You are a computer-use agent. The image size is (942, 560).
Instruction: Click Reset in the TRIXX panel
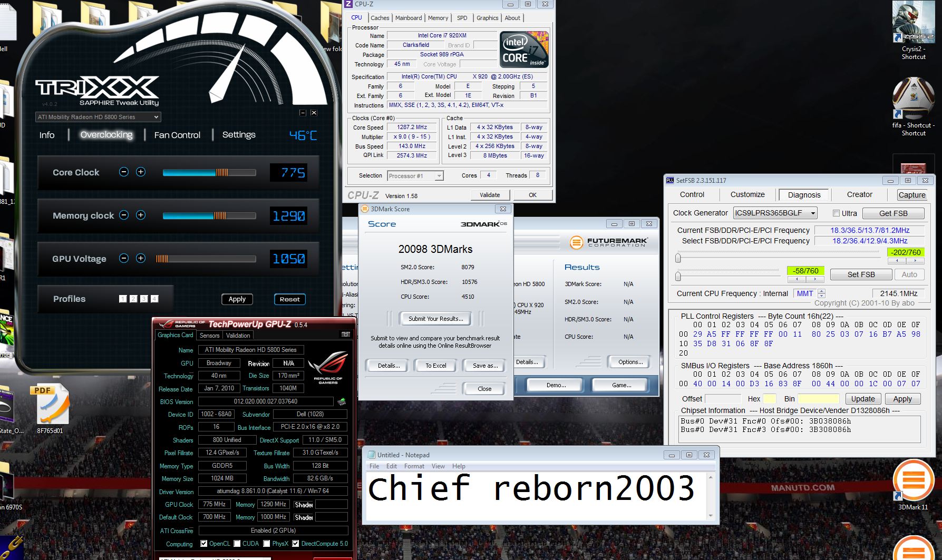pos(289,299)
